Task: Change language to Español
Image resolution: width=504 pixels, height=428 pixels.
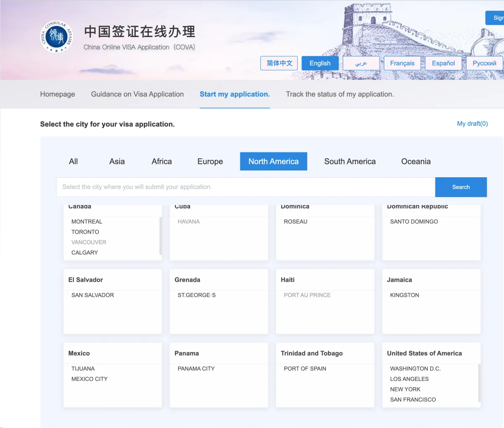Action: tap(443, 63)
